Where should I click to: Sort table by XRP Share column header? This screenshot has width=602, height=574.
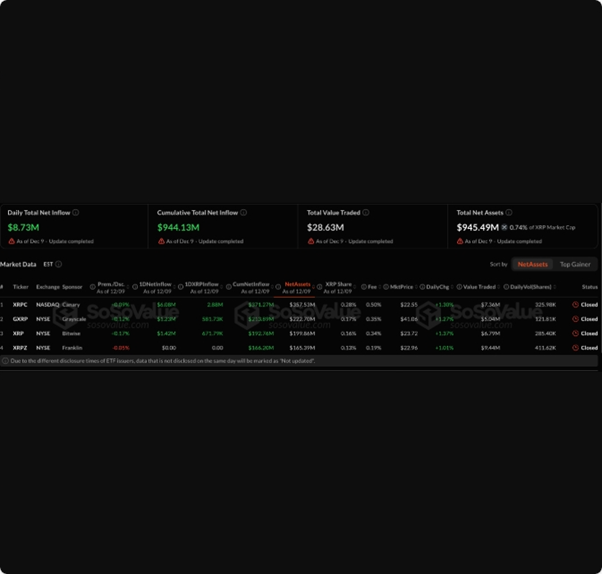tap(338, 284)
